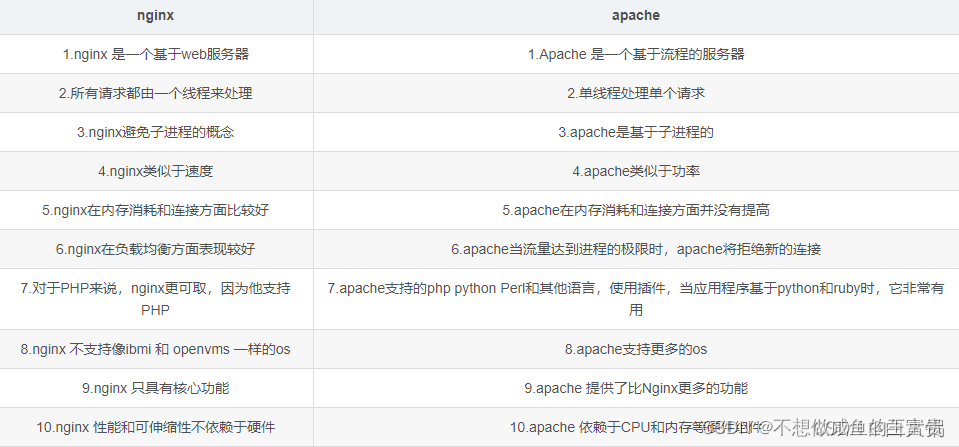Screen dimensions: 959x447
Task: Select the nginx column header
Action: (x=156, y=17)
